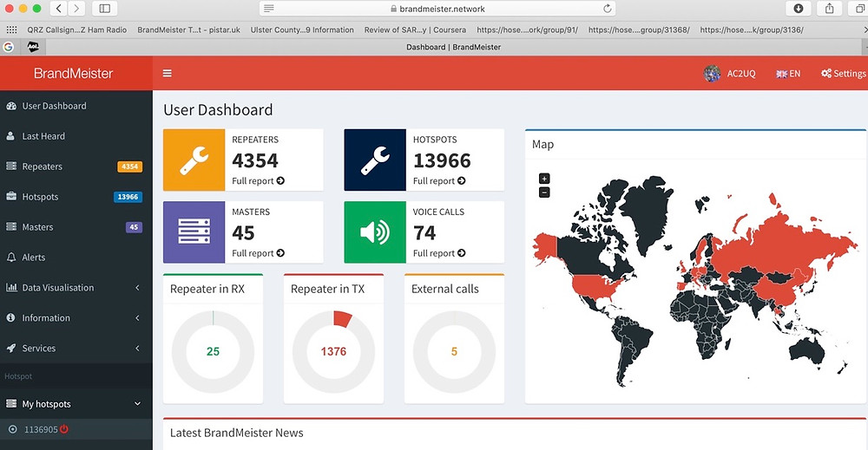Click the Services rocket icon

11,349
